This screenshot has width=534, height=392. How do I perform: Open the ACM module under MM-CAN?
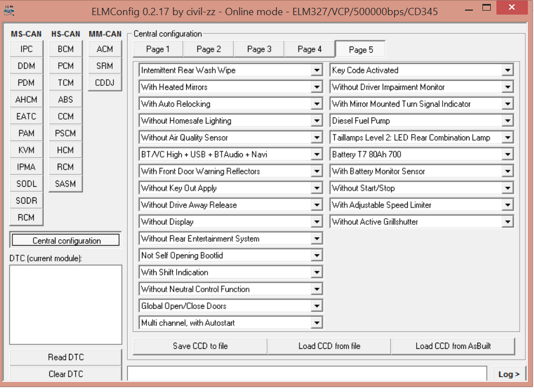105,49
